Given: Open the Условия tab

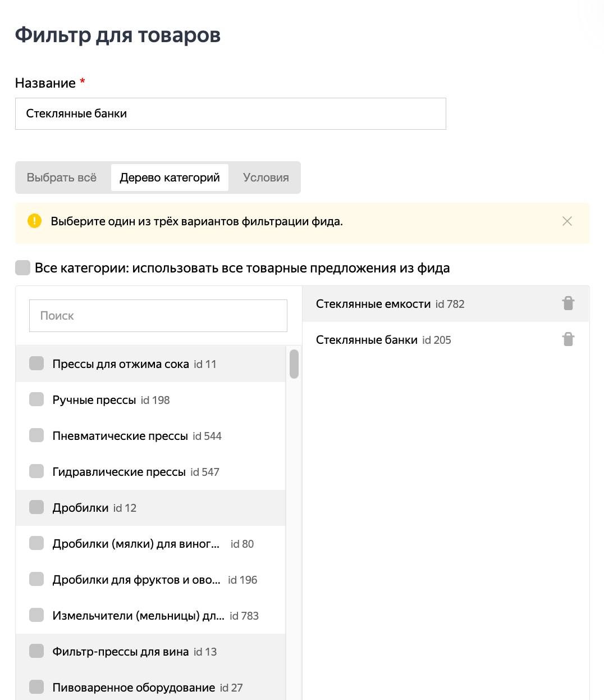Looking at the screenshot, I should point(266,178).
